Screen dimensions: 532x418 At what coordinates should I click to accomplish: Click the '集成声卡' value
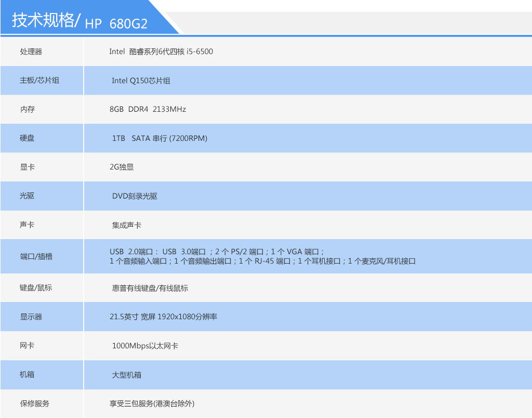click(x=127, y=226)
